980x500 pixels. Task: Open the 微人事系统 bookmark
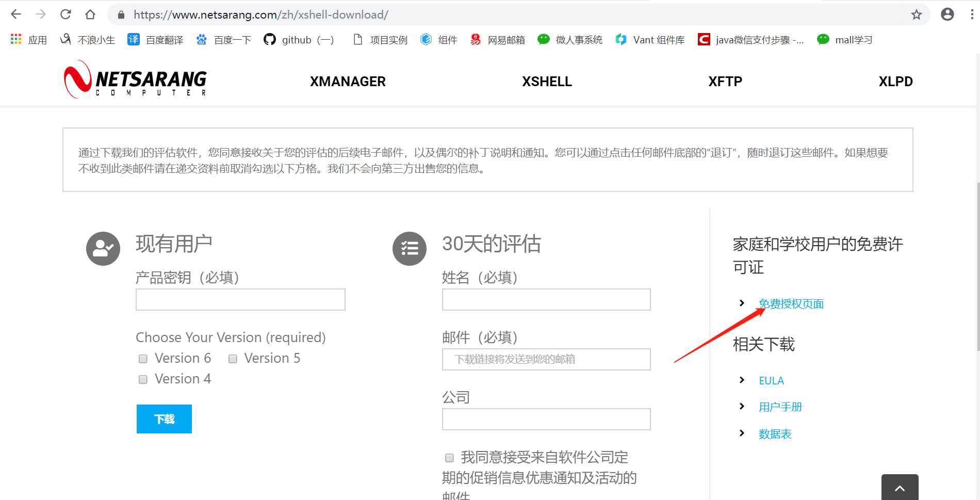(569, 40)
